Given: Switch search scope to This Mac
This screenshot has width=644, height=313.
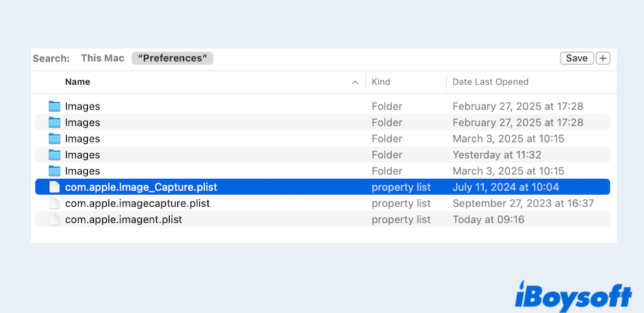Looking at the screenshot, I should (102, 58).
